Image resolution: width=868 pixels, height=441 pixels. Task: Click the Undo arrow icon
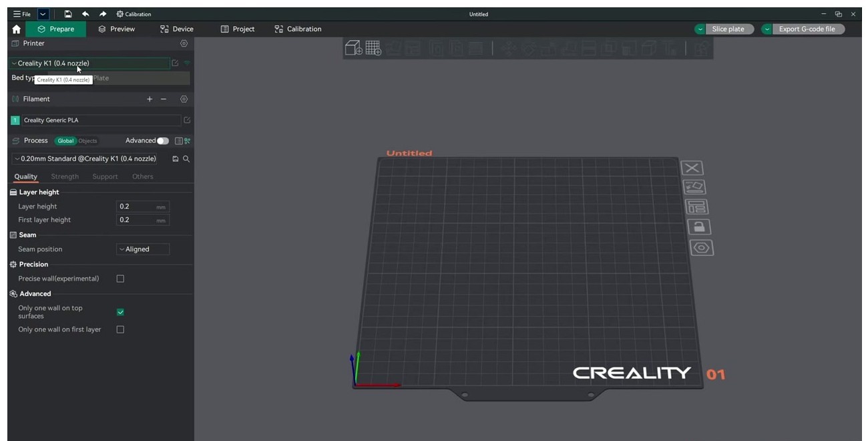pos(85,14)
